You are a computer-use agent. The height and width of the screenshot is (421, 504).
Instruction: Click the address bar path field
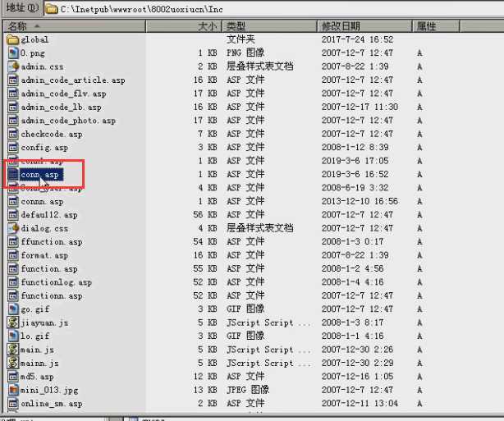273,9
